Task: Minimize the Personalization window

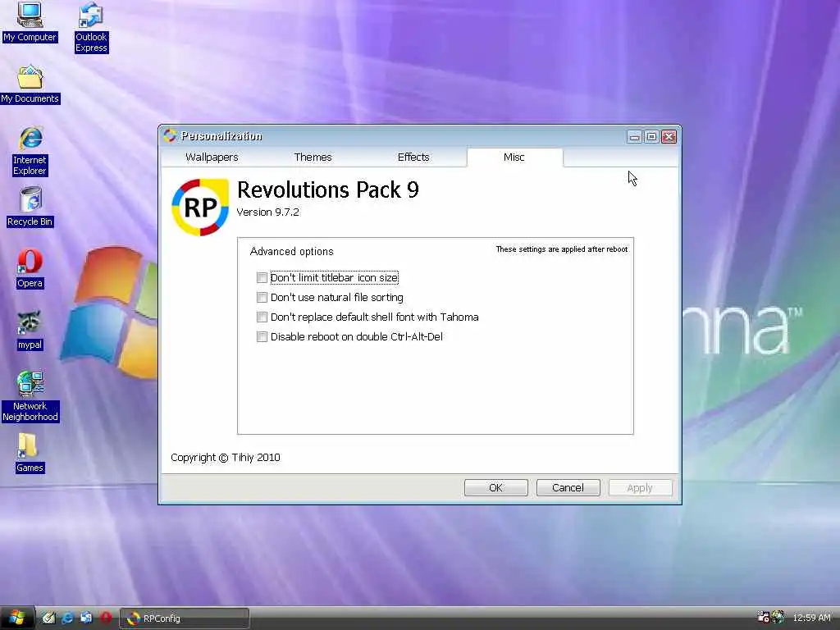Action: pos(634,137)
